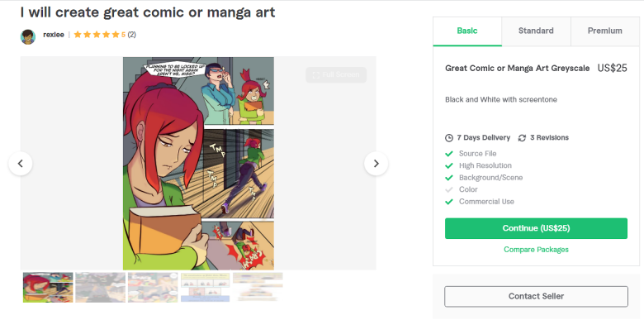Click the clock icon beside 7 Days Delivery
The width and height of the screenshot is (644, 320).
tap(449, 138)
